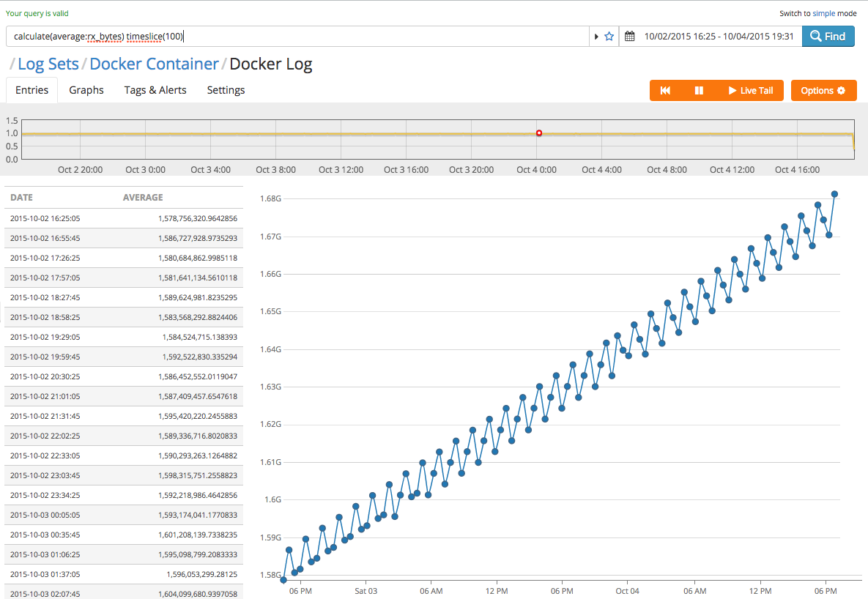This screenshot has height=599, width=868.
Task: Click the run arrow beside query box
Action: pyautogui.click(x=596, y=37)
